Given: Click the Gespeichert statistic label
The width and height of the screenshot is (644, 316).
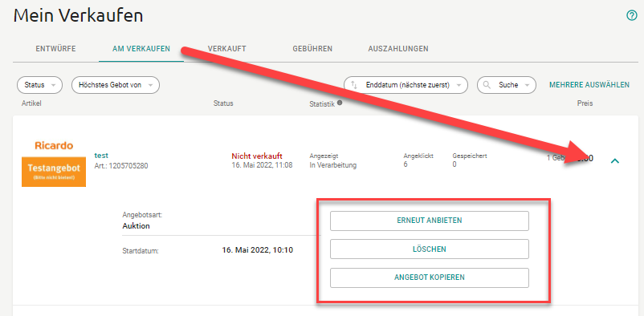Looking at the screenshot, I should (470, 156).
